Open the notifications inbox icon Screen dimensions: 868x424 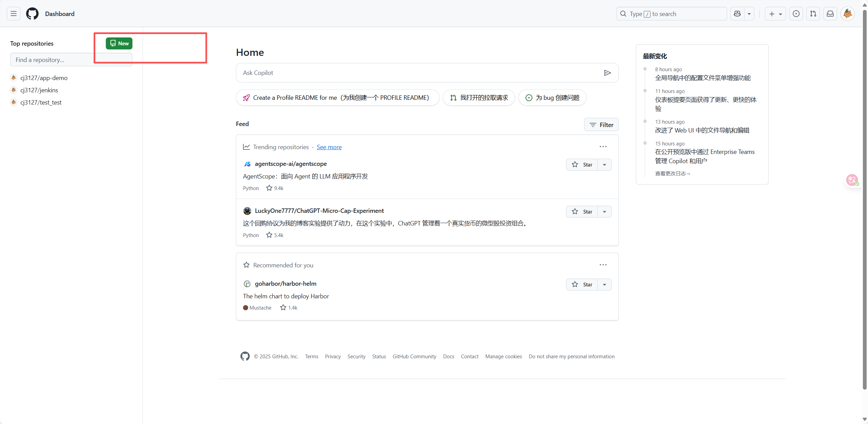coord(830,14)
